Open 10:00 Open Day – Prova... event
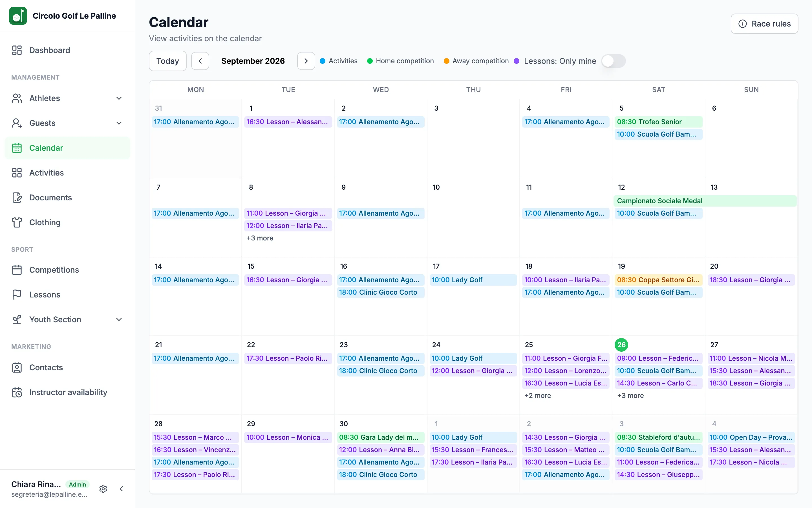The height and width of the screenshot is (508, 812). 751,437
